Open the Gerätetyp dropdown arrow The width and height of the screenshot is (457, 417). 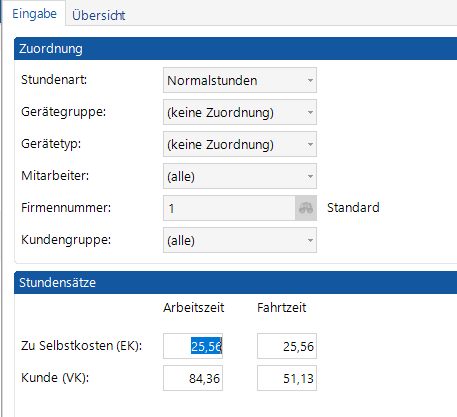click(310, 144)
